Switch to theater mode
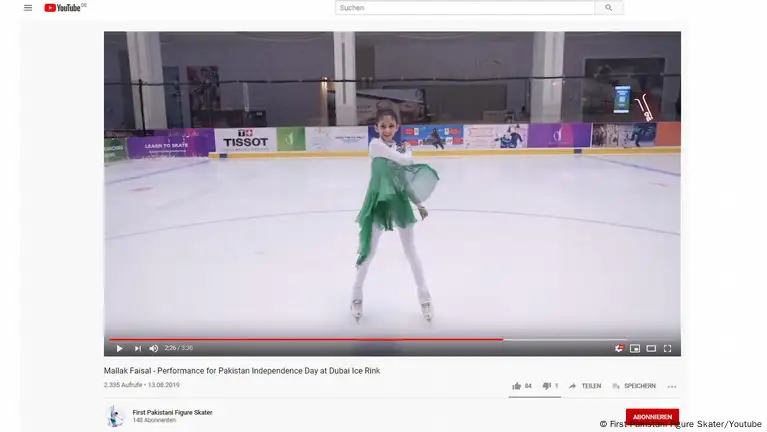Screen dimensions: 767x432 [651, 348]
